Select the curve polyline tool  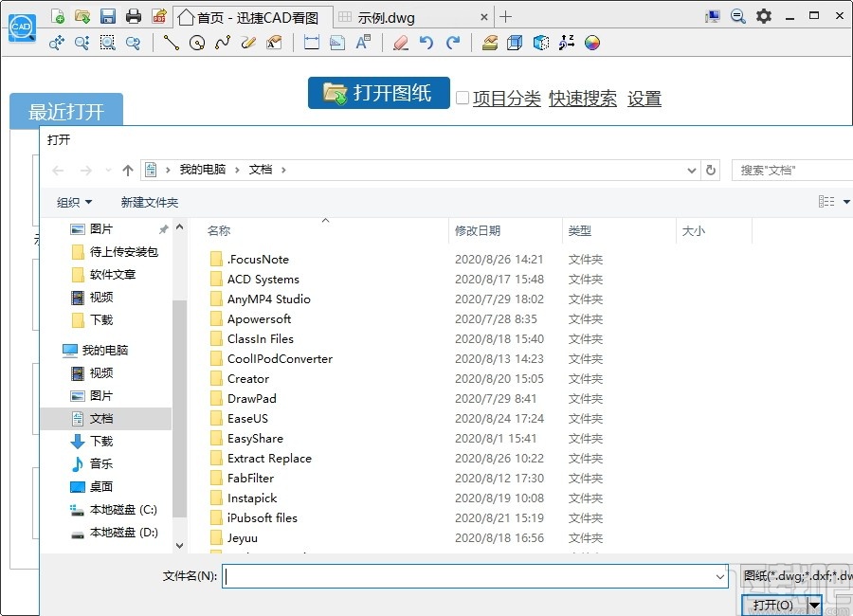tap(223, 43)
